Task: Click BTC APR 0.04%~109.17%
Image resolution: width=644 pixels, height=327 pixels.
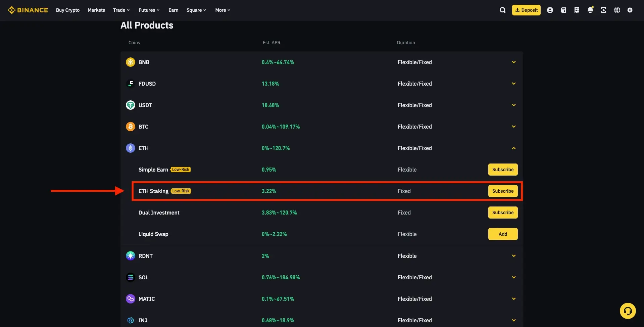Action: pyautogui.click(x=281, y=127)
